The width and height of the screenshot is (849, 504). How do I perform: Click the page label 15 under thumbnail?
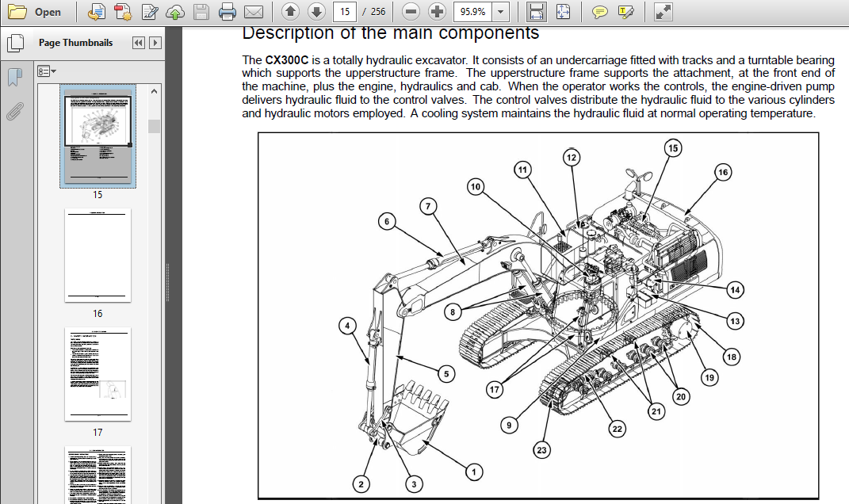98,195
